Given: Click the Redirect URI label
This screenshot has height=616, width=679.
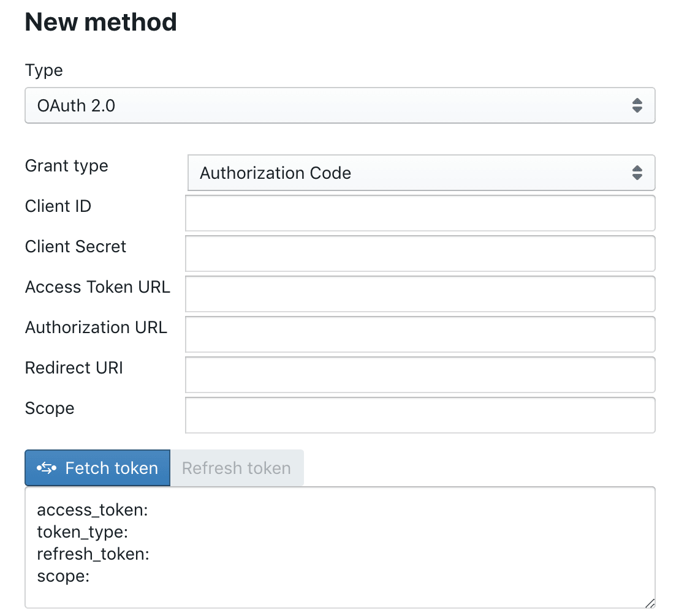Looking at the screenshot, I should [74, 368].
